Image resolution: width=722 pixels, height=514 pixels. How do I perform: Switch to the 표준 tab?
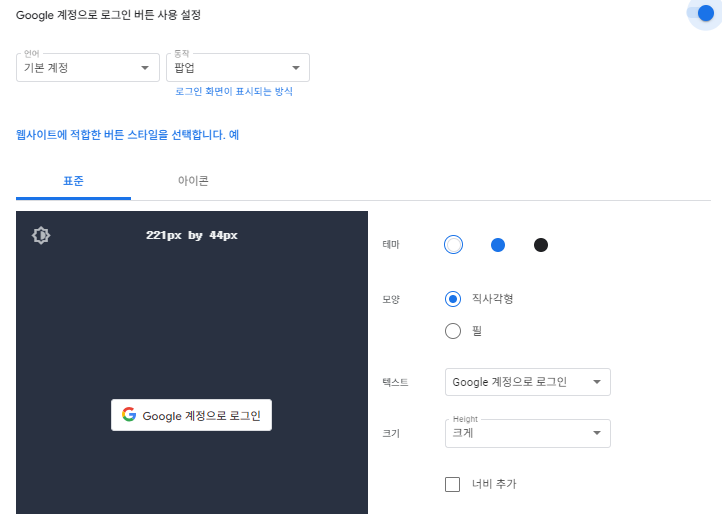click(73, 181)
